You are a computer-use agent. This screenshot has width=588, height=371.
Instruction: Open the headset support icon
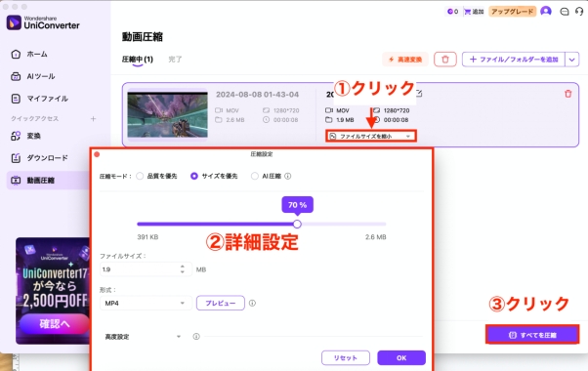pyautogui.click(x=579, y=12)
